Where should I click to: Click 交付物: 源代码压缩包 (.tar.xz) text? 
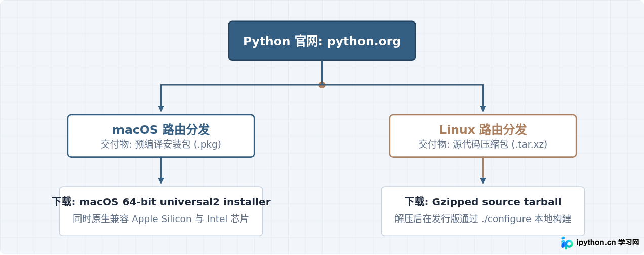483,144
